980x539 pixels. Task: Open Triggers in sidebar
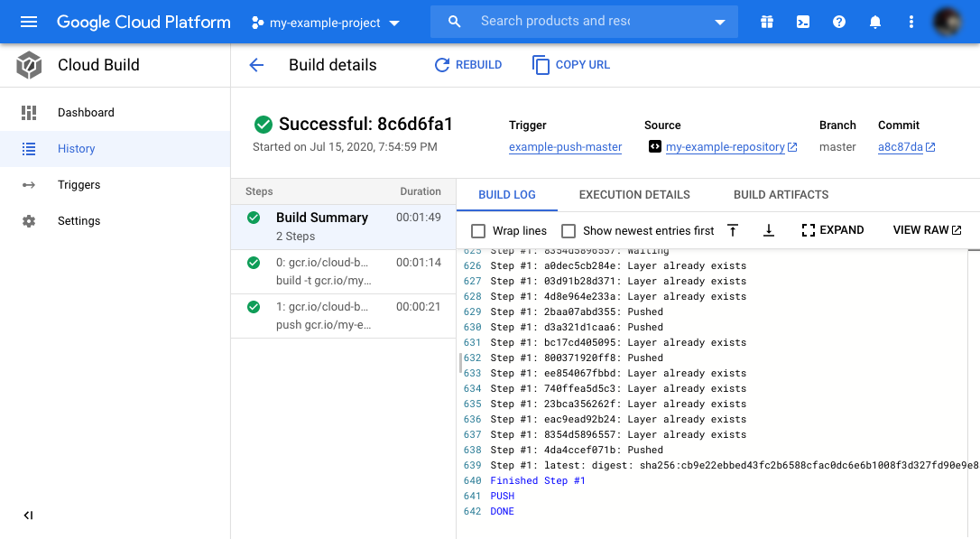115,185
